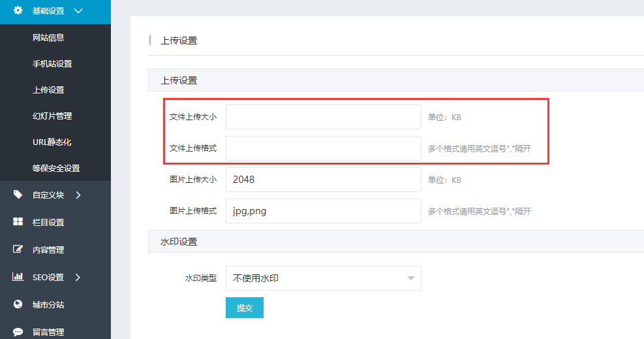644x339 pixels.
Task: Expand the 自定义块 submenu arrow
Action: pos(78,195)
